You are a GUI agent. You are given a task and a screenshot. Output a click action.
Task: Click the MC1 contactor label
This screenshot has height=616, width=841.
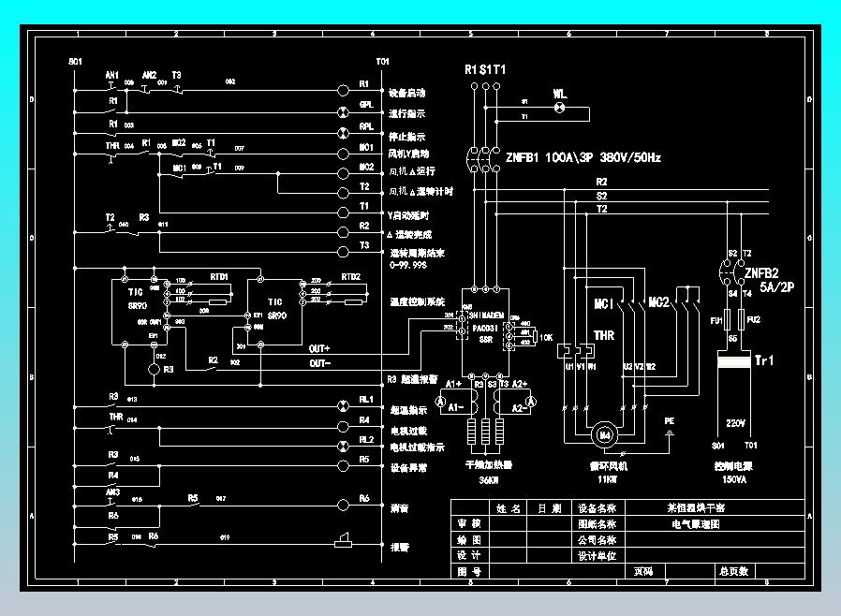click(x=603, y=303)
